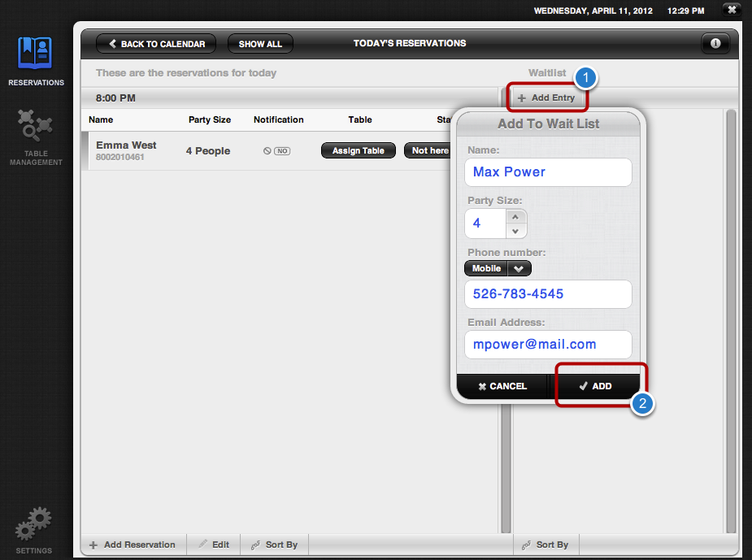The width and height of the screenshot is (752, 560).
Task: Click the reservations list scrollbar
Action: [506, 467]
